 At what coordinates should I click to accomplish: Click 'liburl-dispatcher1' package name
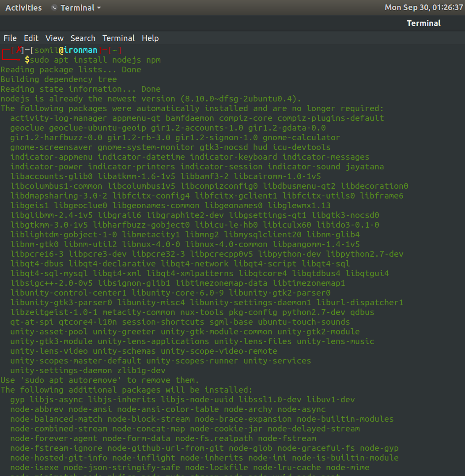click(360, 303)
